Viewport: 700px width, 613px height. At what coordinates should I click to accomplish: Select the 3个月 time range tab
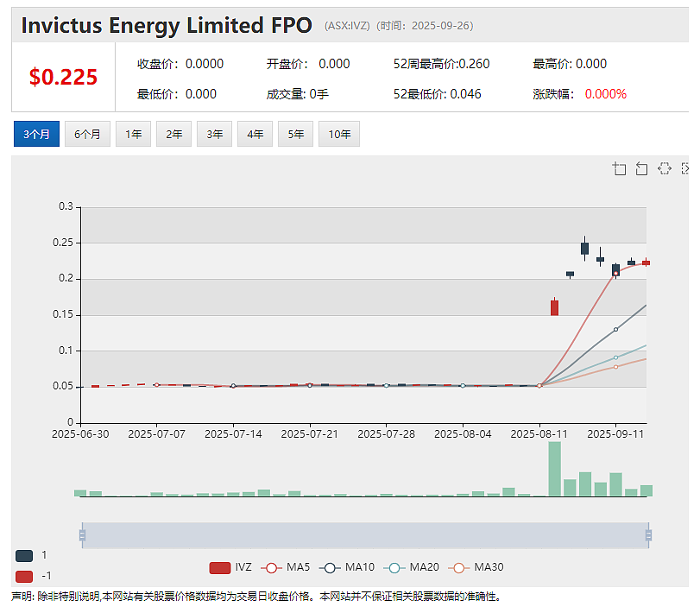point(36,134)
